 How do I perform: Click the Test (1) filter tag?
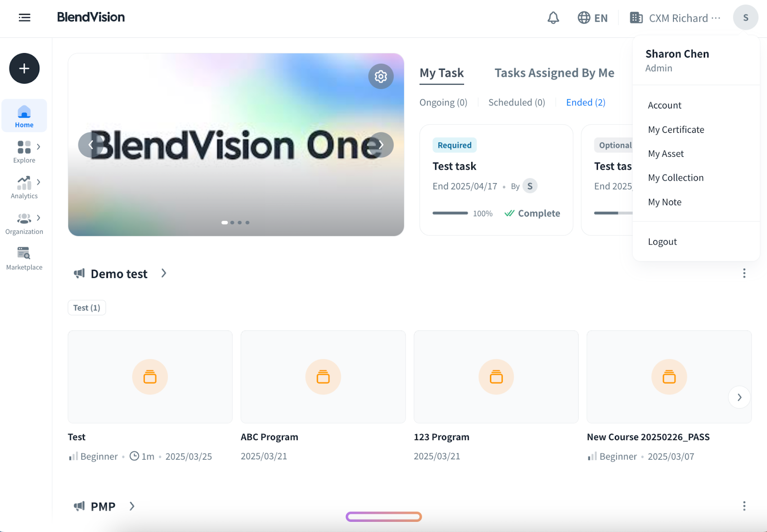pyautogui.click(x=87, y=308)
